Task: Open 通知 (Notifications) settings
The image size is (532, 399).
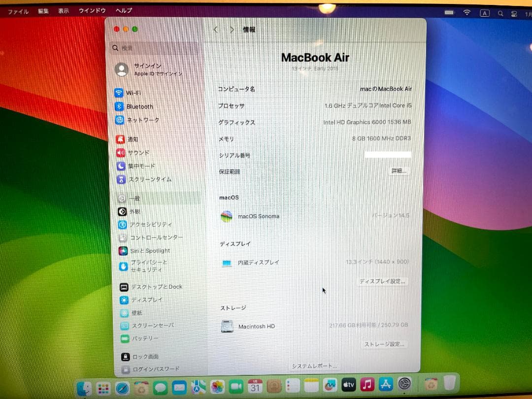Action: pos(138,139)
